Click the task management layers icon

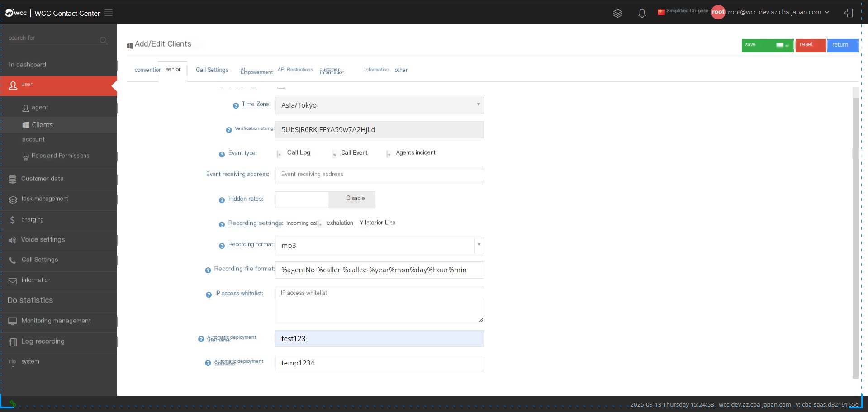pos(13,199)
